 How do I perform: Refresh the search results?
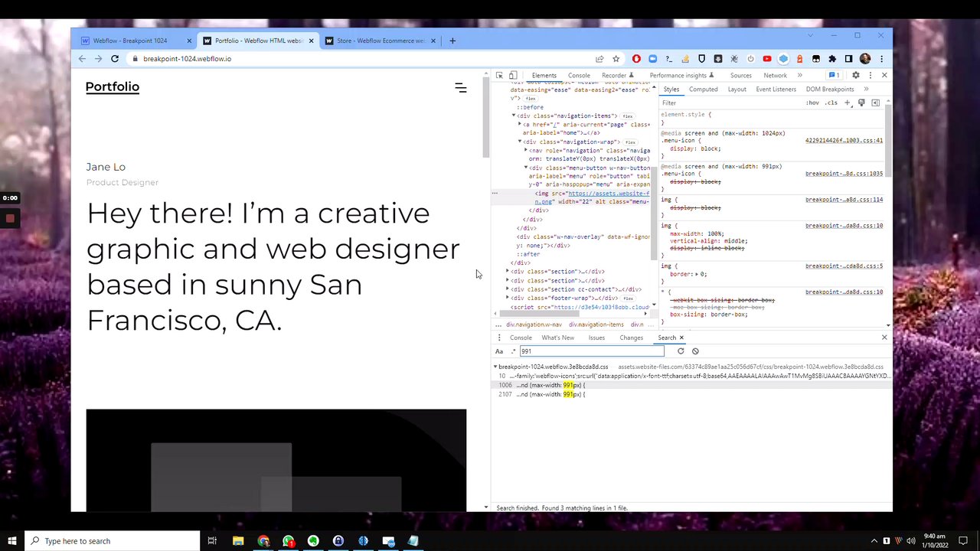click(x=681, y=351)
